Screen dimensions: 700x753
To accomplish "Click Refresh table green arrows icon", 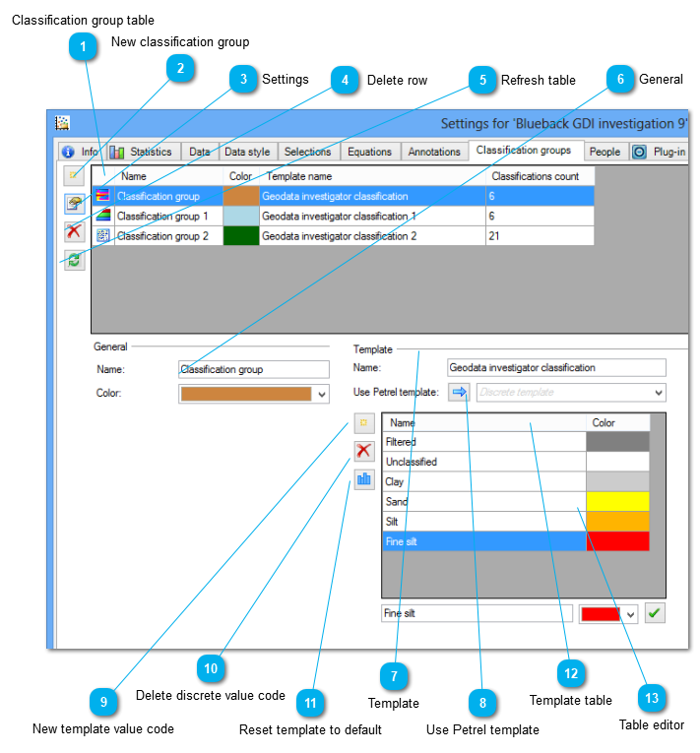I will (74, 260).
